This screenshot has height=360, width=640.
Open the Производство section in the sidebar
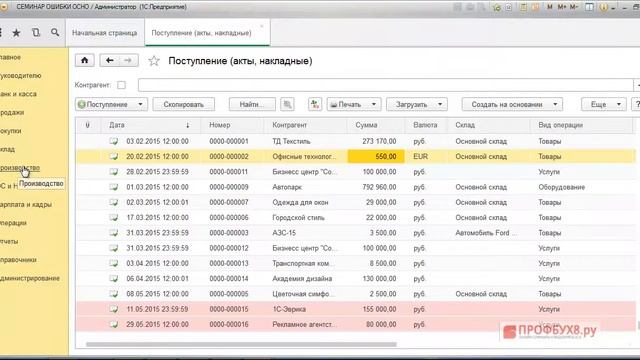point(20,168)
